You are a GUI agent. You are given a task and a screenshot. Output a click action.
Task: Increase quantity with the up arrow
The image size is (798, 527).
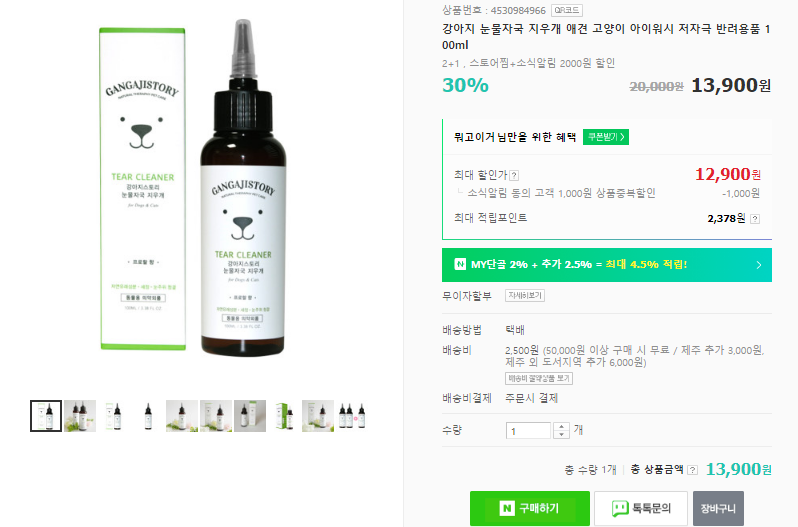pos(561,426)
